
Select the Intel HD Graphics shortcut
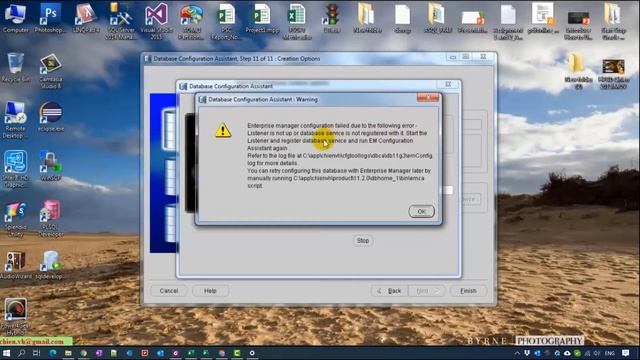(x=16, y=169)
